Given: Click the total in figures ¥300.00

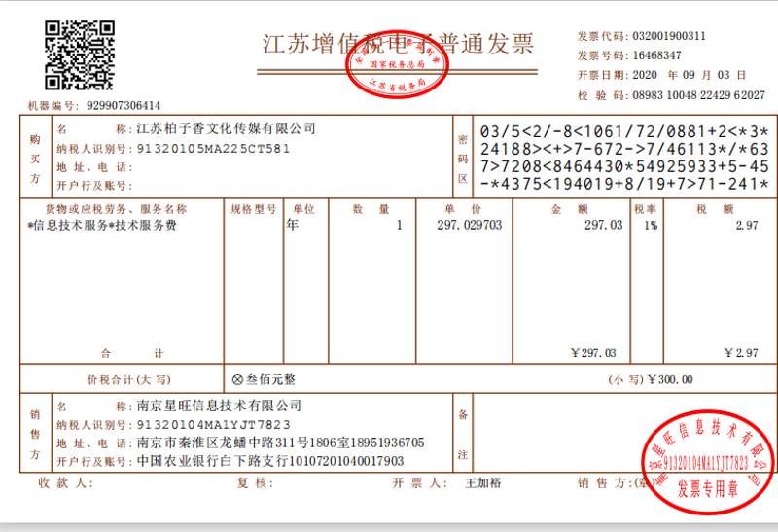Looking at the screenshot, I should (670, 379).
